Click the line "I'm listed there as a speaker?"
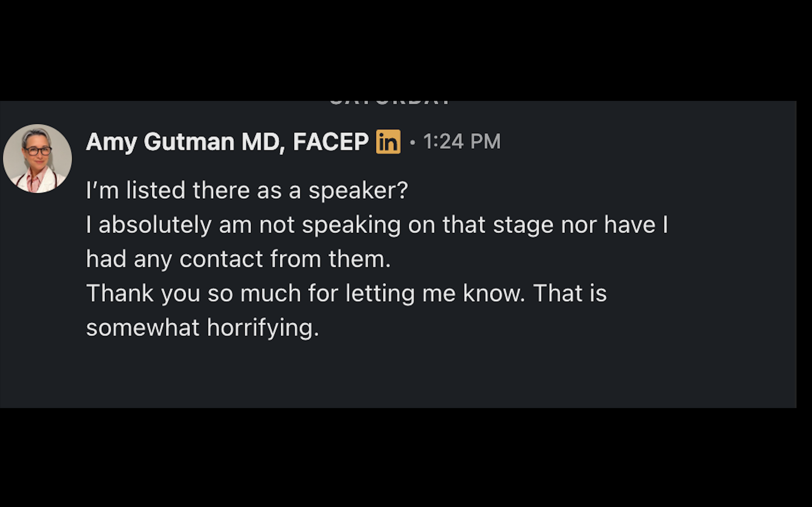This screenshot has height=507, width=812. (247, 190)
